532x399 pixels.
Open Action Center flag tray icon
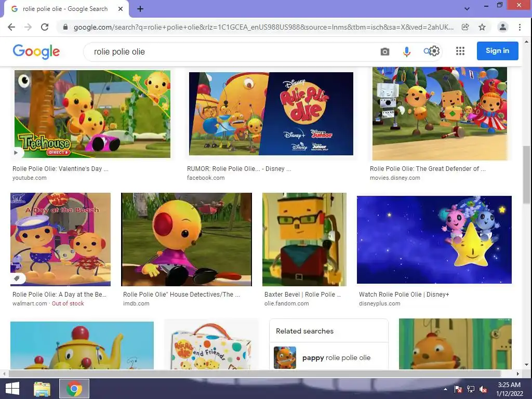coord(458,389)
